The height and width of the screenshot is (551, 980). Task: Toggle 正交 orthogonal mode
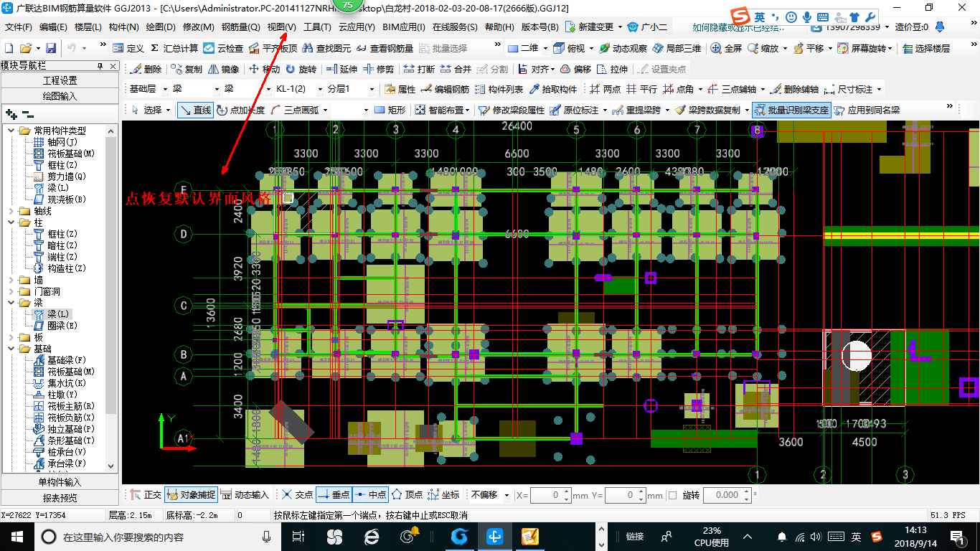click(146, 494)
